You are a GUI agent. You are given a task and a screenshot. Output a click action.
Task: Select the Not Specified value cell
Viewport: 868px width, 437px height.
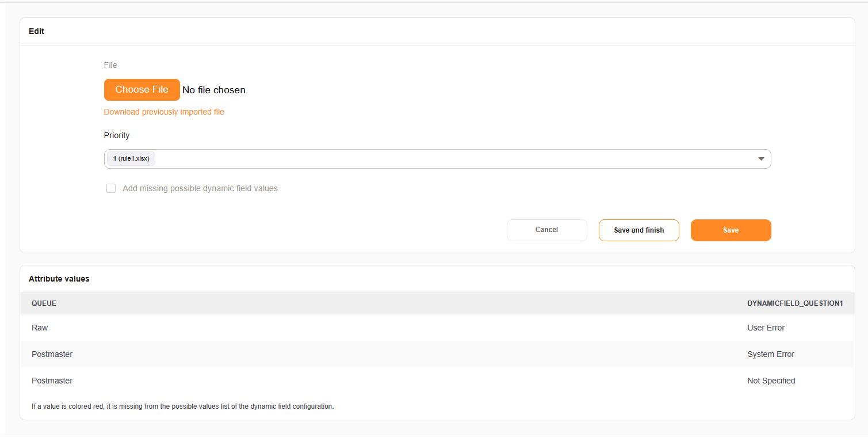(x=771, y=381)
